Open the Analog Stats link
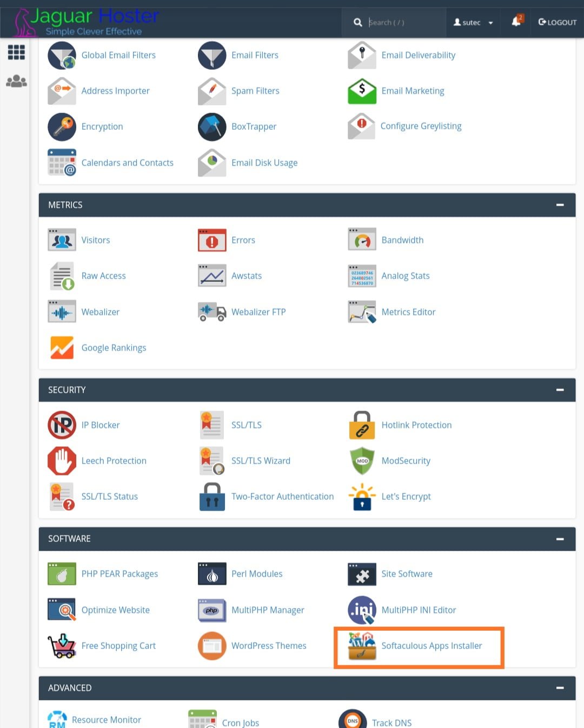This screenshot has width=584, height=728. click(x=406, y=276)
